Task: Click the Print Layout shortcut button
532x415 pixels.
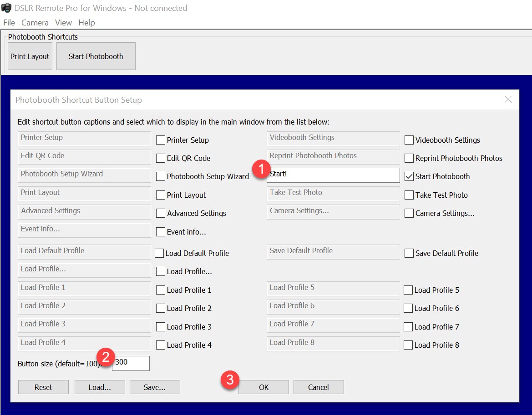Action: click(x=30, y=56)
